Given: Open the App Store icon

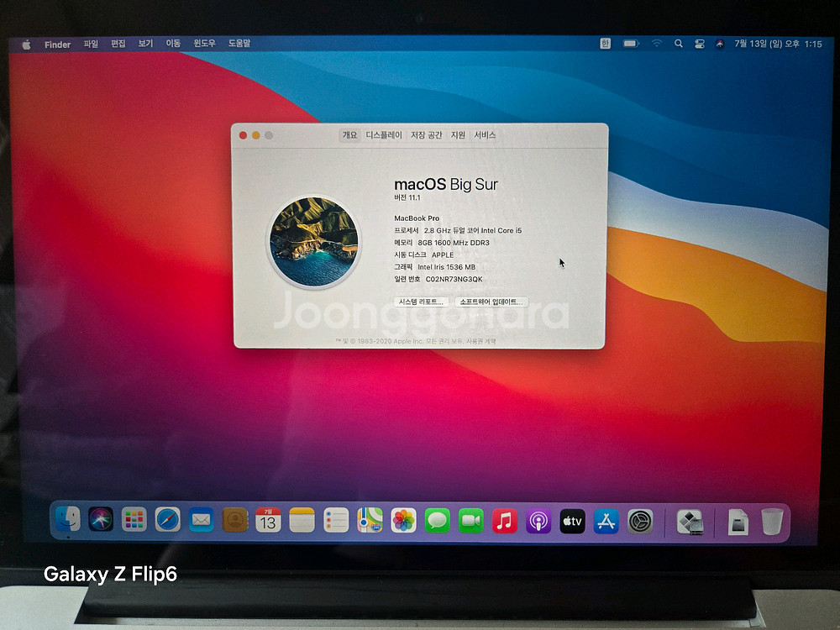Looking at the screenshot, I should pos(606,522).
